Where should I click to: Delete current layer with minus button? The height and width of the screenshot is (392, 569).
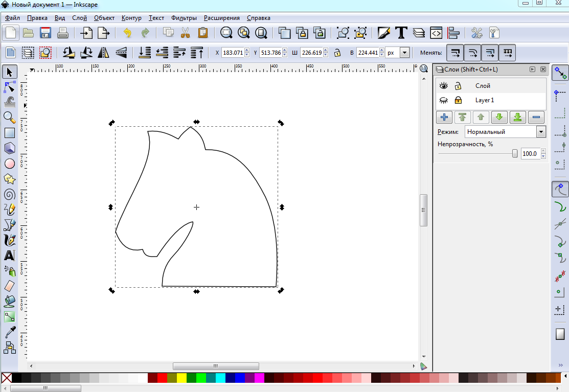536,117
